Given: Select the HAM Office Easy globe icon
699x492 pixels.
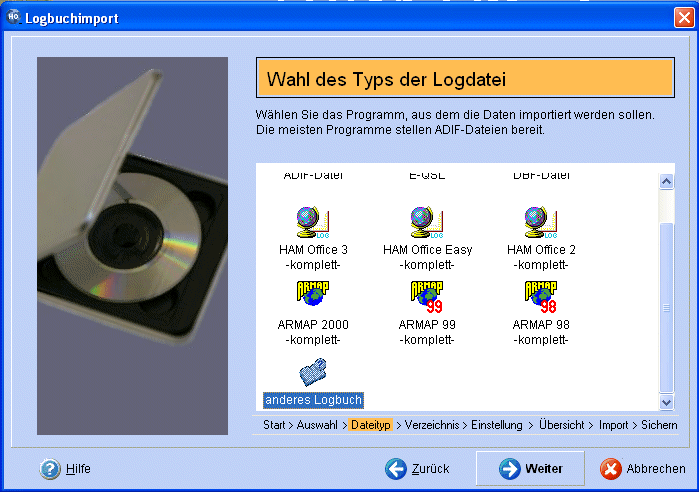Looking at the screenshot, I should pyautogui.click(x=427, y=222).
